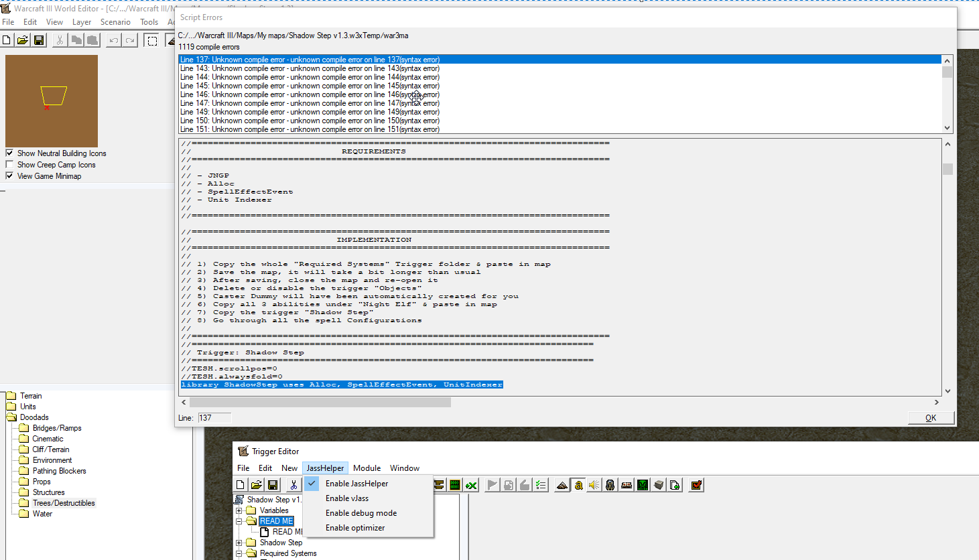Toggle Enable optimizer menu option

[x=368, y=528]
